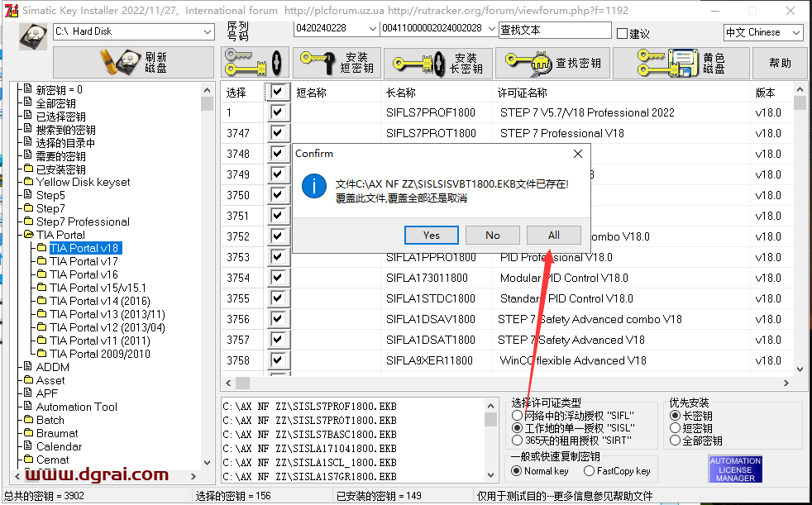Screen dimensions: 812x505
Task: Uncheck the checkbox for row 3754
Action: coord(278,278)
